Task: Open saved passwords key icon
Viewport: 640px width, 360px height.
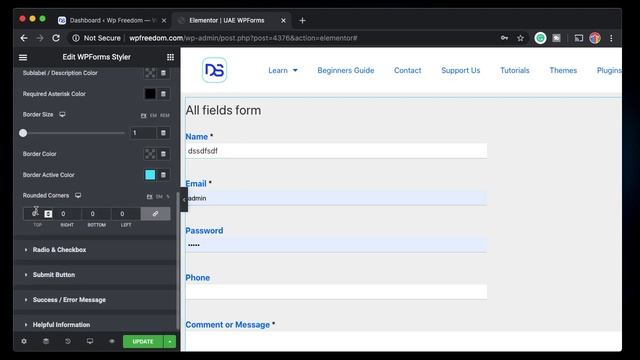Action: (x=504, y=38)
